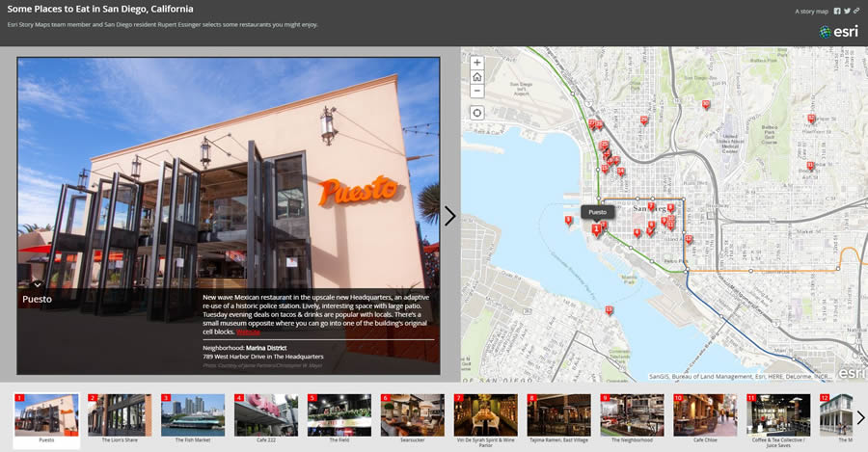868x452 pixels.
Task: Zoom out on the map
Action: pos(476,92)
